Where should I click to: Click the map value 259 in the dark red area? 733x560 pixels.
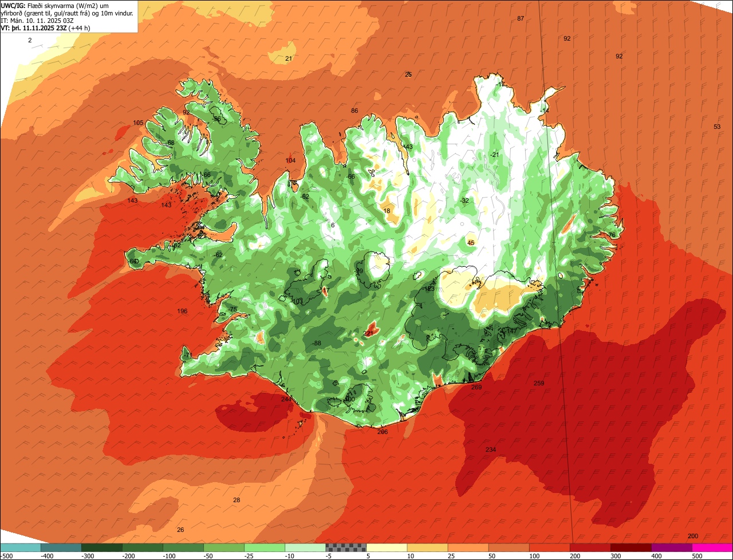(539, 383)
